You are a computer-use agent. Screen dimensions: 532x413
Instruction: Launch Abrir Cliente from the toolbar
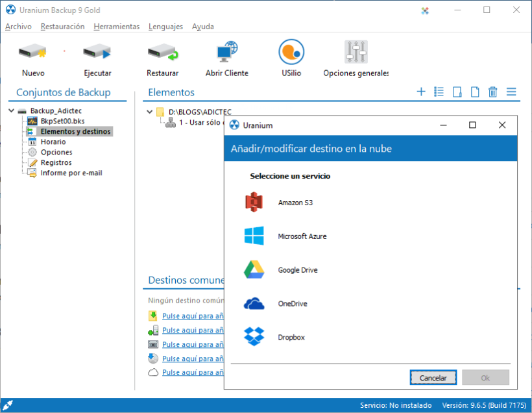click(226, 53)
